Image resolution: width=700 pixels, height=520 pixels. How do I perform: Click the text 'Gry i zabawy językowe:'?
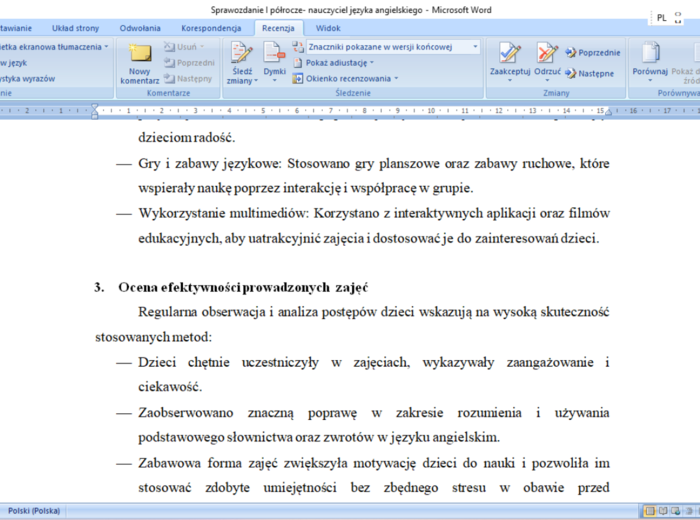tap(210, 164)
